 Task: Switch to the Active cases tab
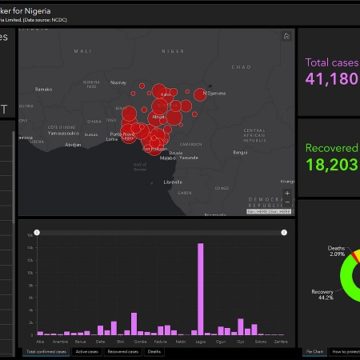pos(87,352)
